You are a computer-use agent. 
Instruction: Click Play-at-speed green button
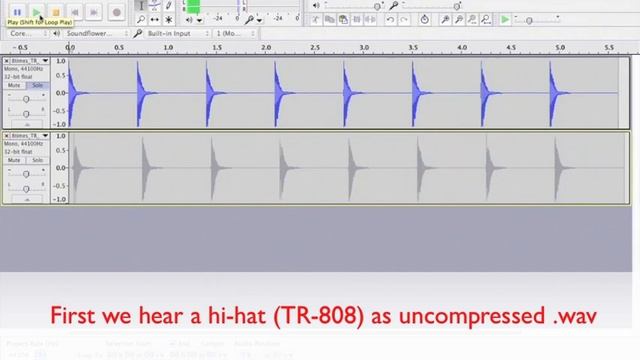505,19
